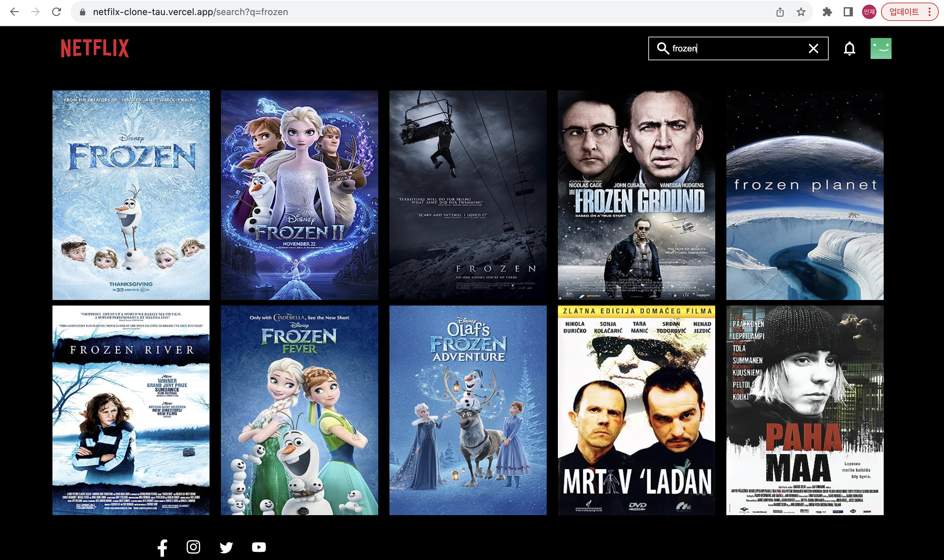
Task: Click the search magnifier icon
Action: (663, 48)
